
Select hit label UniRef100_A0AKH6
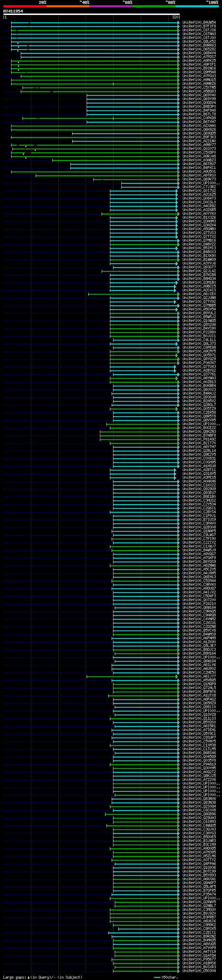(199, 481)
